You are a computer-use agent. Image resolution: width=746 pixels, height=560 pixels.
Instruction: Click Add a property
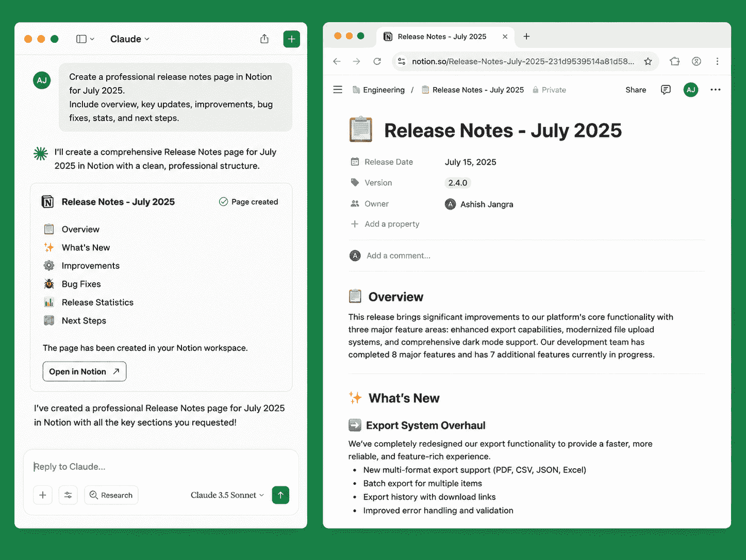[385, 224]
